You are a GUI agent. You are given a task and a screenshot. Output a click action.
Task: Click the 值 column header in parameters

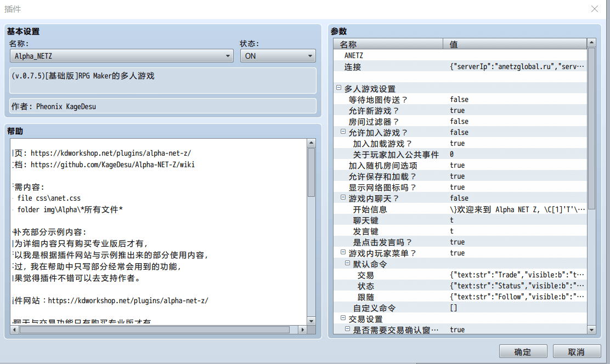coord(515,44)
